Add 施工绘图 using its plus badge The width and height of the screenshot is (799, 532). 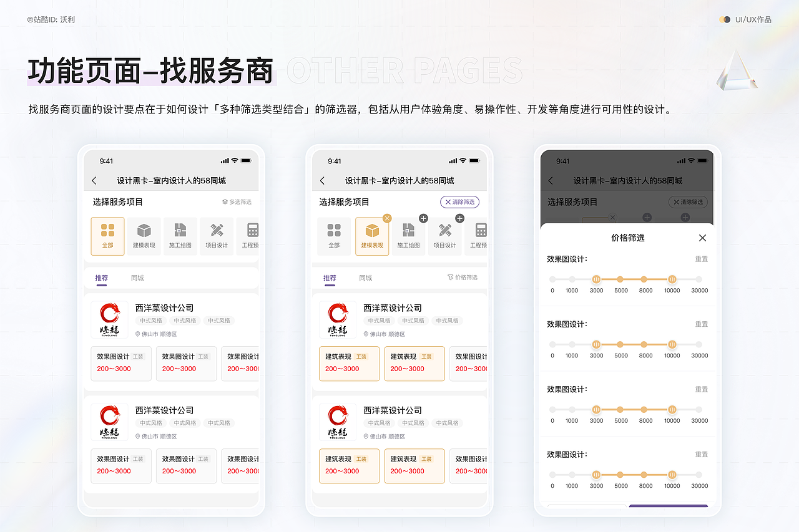[x=423, y=218]
